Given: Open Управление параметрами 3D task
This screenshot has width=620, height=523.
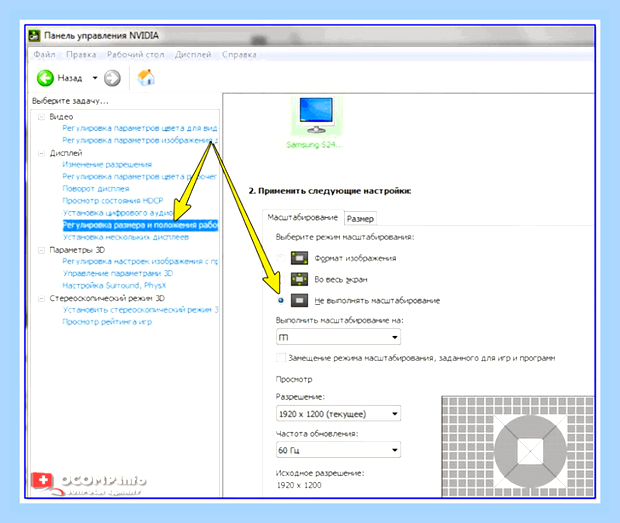Looking at the screenshot, I should pyautogui.click(x=117, y=273).
